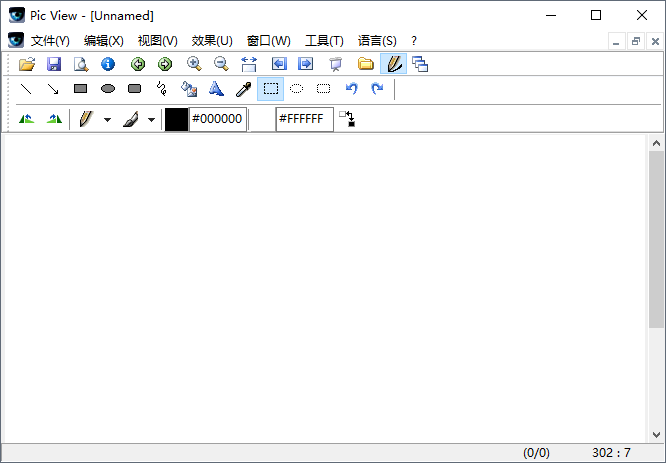Toggle the edit toolbar pencil button

pyautogui.click(x=394, y=64)
